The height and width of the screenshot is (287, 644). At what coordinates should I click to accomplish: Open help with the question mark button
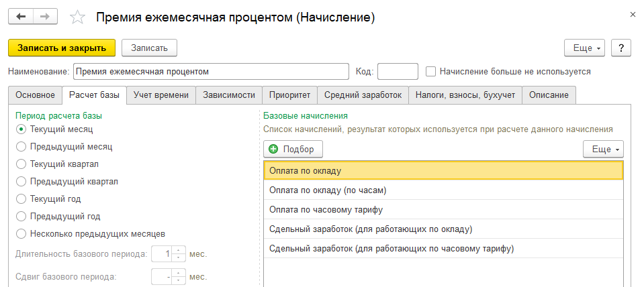point(621,48)
